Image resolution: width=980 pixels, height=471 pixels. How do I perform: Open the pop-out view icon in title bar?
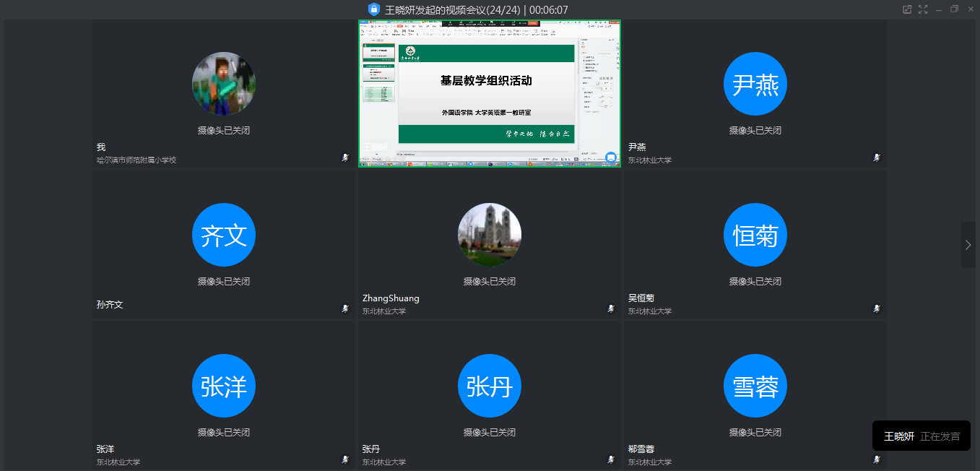pos(906,9)
